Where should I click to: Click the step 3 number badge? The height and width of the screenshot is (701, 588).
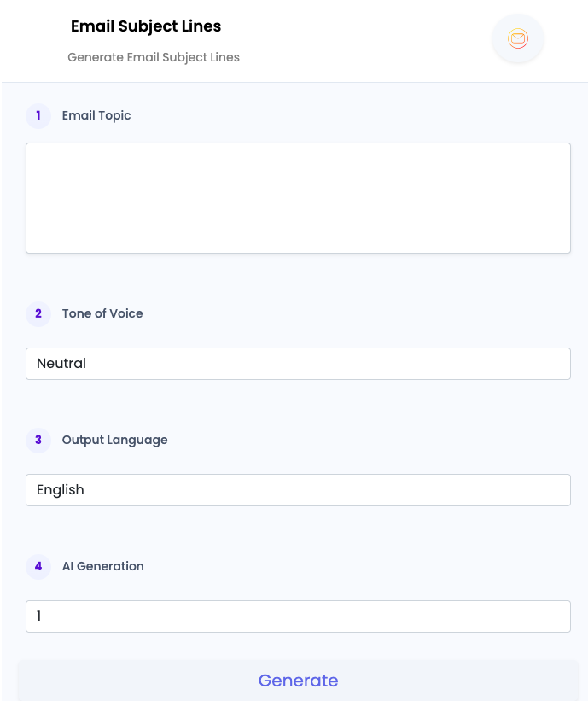tap(38, 441)
